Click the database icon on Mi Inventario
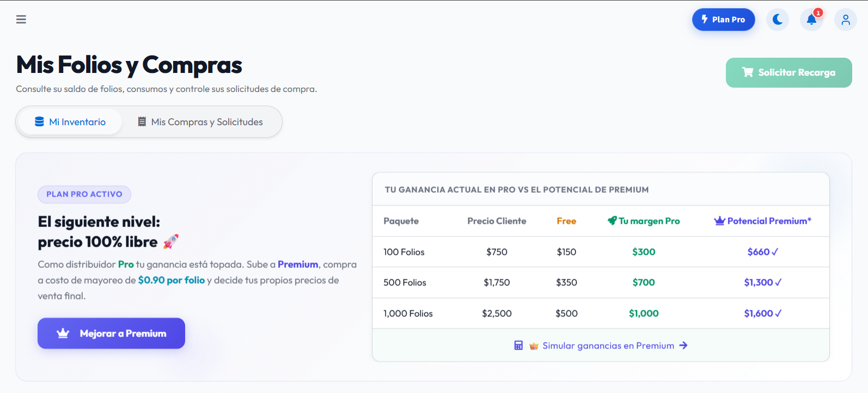 (x=39, y=122)
